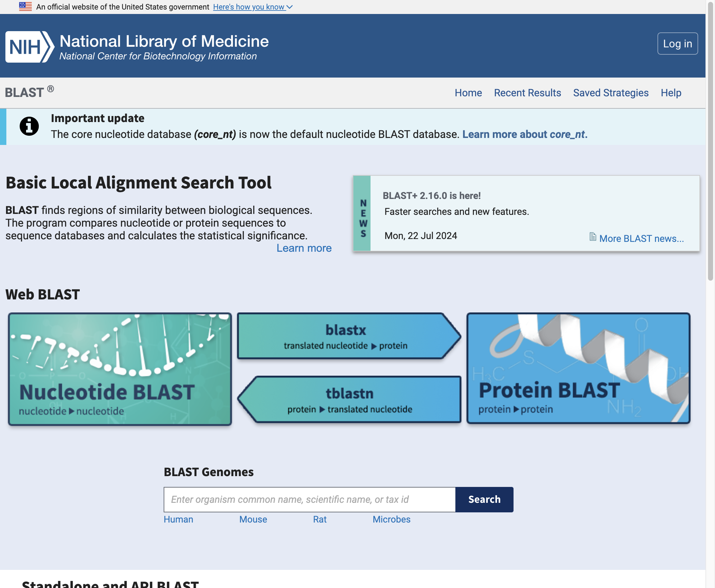Viewport: 715px width, 588px height.
Task: Click the National Library of Medicine title
Action: (164, 41)
